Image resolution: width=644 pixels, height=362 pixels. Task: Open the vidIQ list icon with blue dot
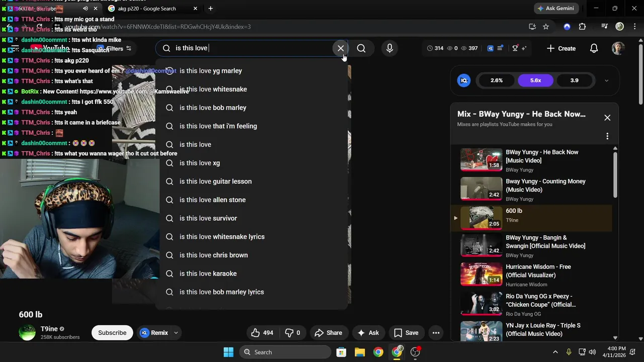pos(500,48)
